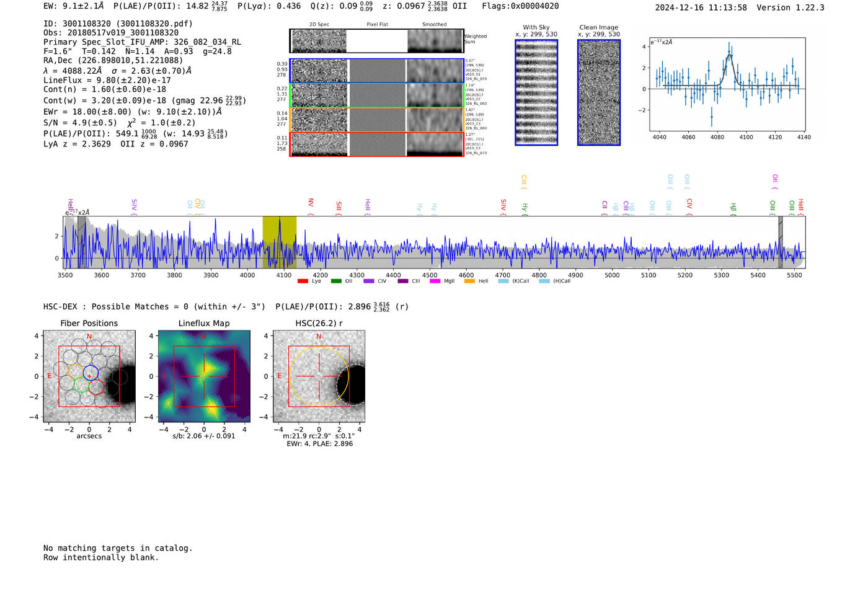Click the orange HeII legend swatch
The height and width of the screenshot is (591, 868).
pyautogui.click(x=469, y=282)
